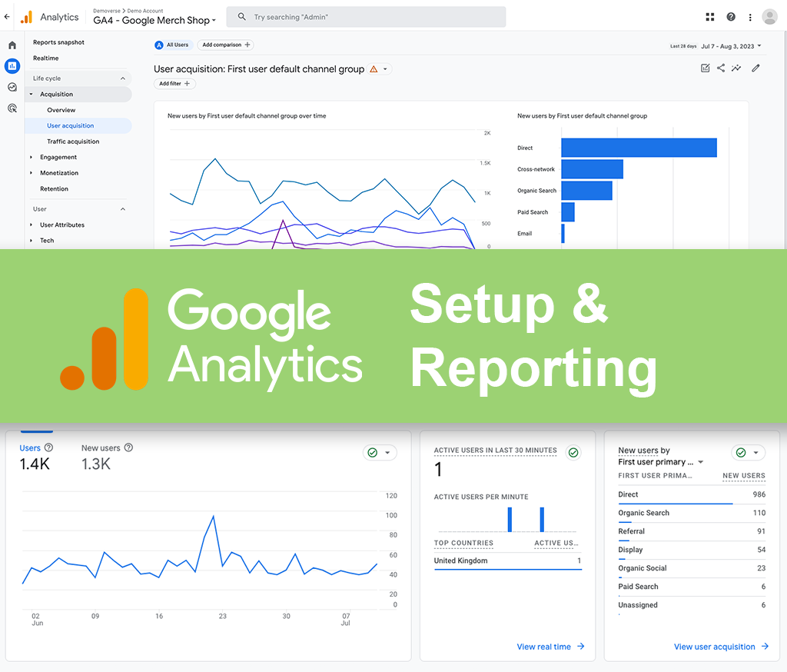
Task: Click the Direct bar in bar chart
Action: (639, 148)
